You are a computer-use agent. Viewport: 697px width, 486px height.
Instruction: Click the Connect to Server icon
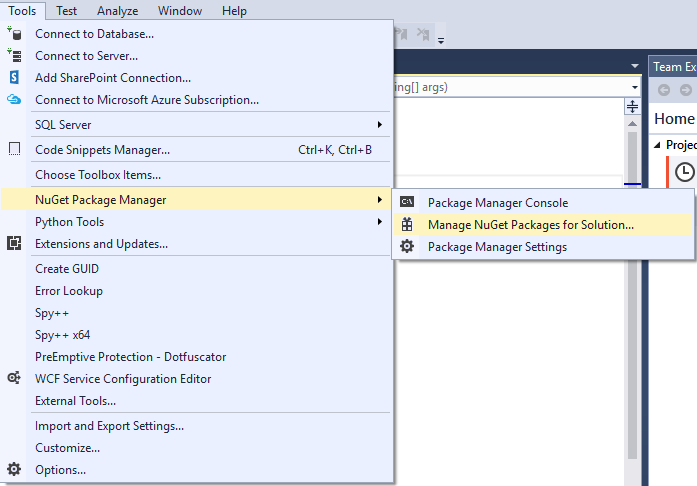point(14,56)
